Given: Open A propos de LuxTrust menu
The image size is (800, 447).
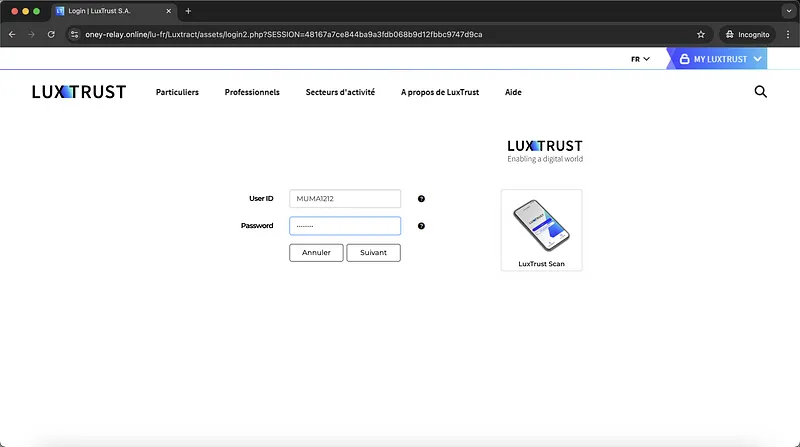Looking at the screenshot, I should 440,92.
